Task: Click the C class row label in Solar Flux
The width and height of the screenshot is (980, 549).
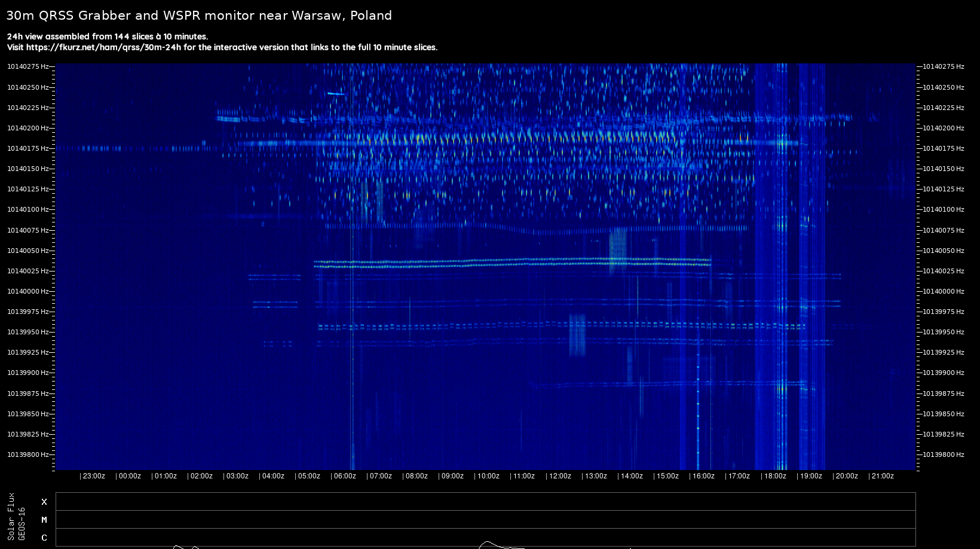Action: tap(44, 538)
